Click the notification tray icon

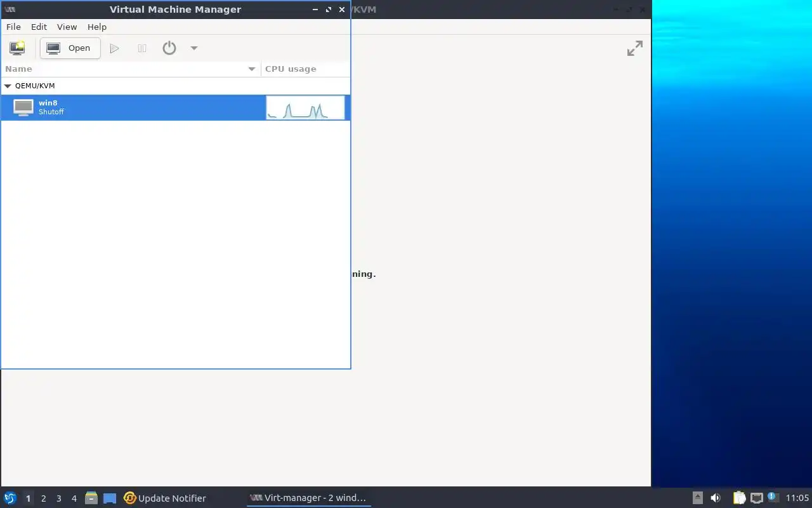(773, 497)
